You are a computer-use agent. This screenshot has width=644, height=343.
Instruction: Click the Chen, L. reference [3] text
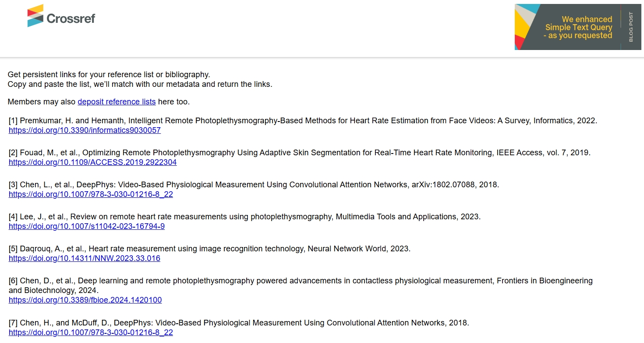[254, 185]
